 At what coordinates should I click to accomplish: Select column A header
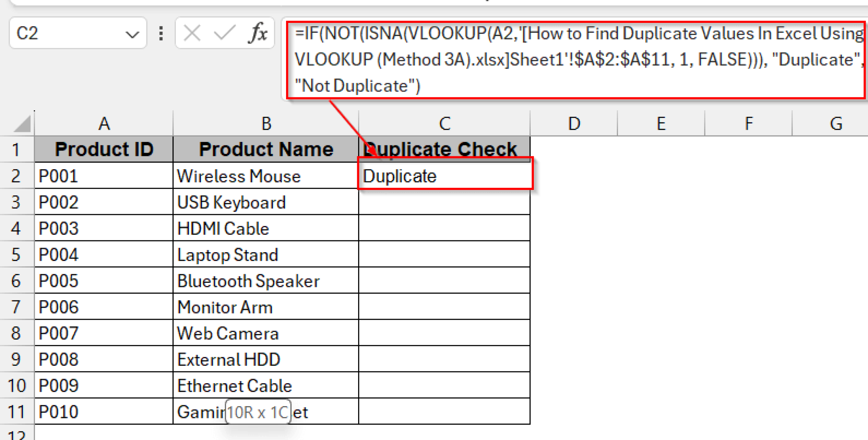click(x=104, y=124)
